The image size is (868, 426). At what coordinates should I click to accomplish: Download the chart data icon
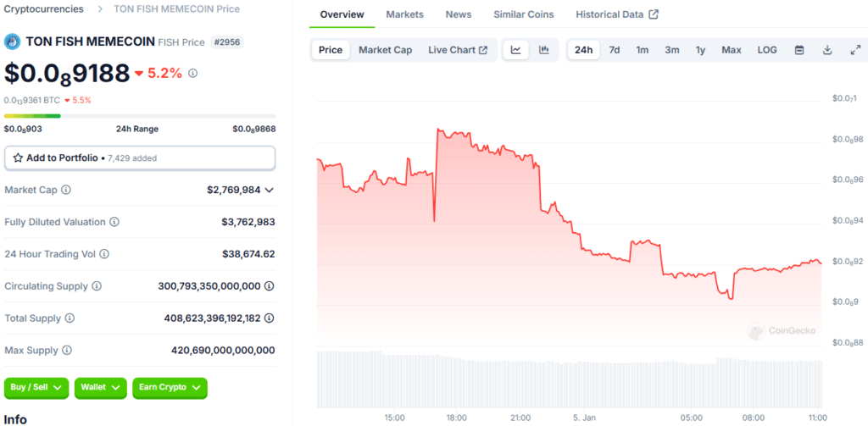(x=827, y=50)
